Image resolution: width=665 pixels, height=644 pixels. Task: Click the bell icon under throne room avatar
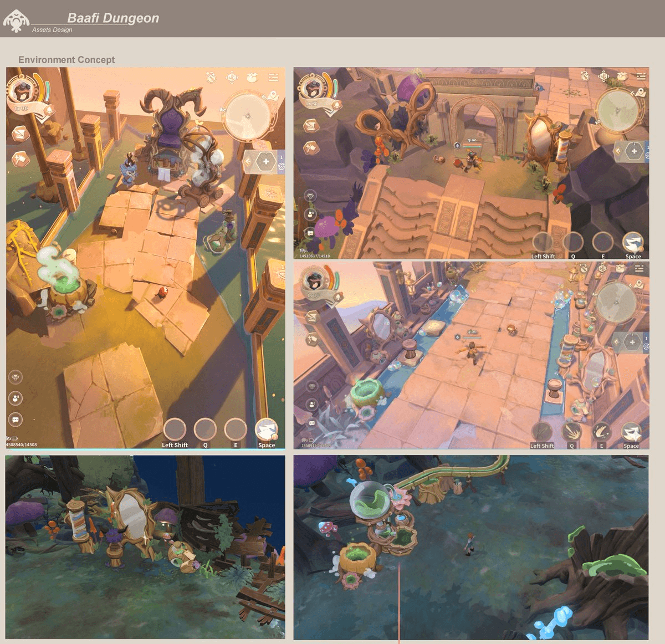tap(49, 110)
